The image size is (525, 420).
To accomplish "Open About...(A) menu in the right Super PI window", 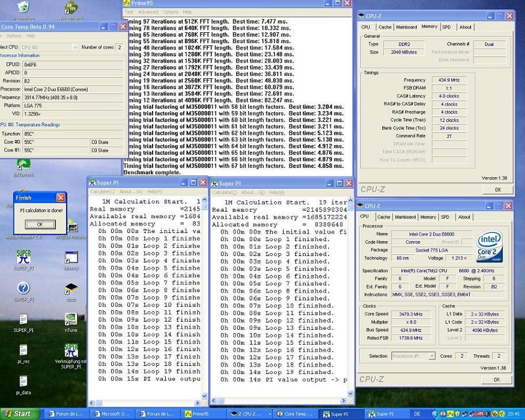I will pyautogui.click(x=253, y=192).
